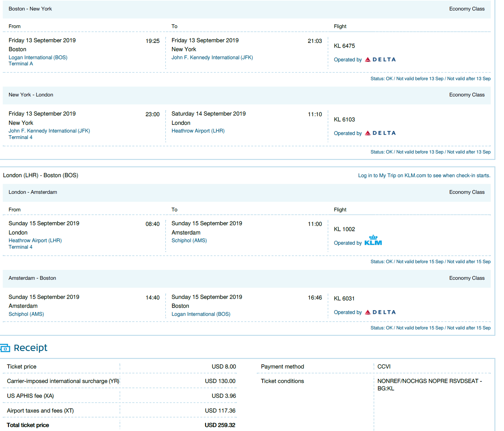This screenshot has height=431, width=504.
Task: Click Logan International (BOS) arrival link
Action: click(201, 314)
